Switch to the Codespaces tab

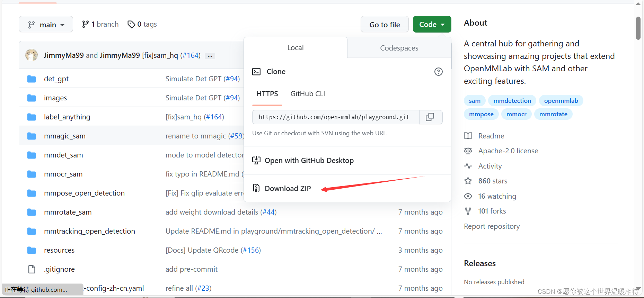click(399, 48)
